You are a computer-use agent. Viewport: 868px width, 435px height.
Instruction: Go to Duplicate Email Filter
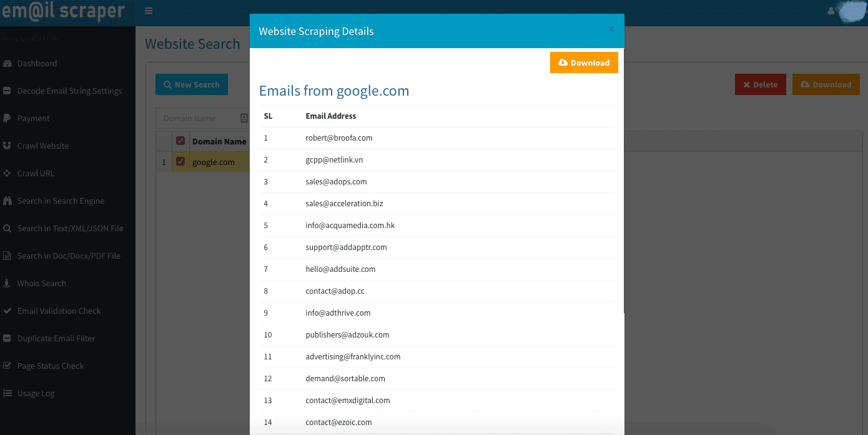pos(56,339)
